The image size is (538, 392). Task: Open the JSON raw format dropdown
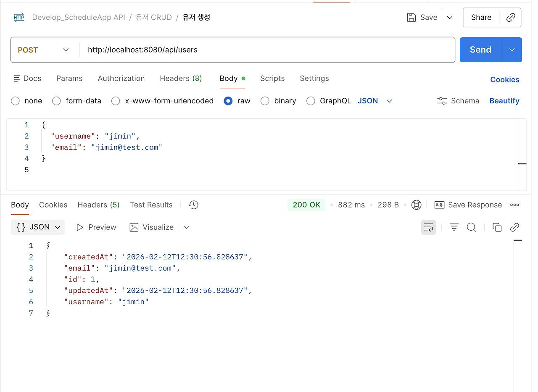pos(375,101)
